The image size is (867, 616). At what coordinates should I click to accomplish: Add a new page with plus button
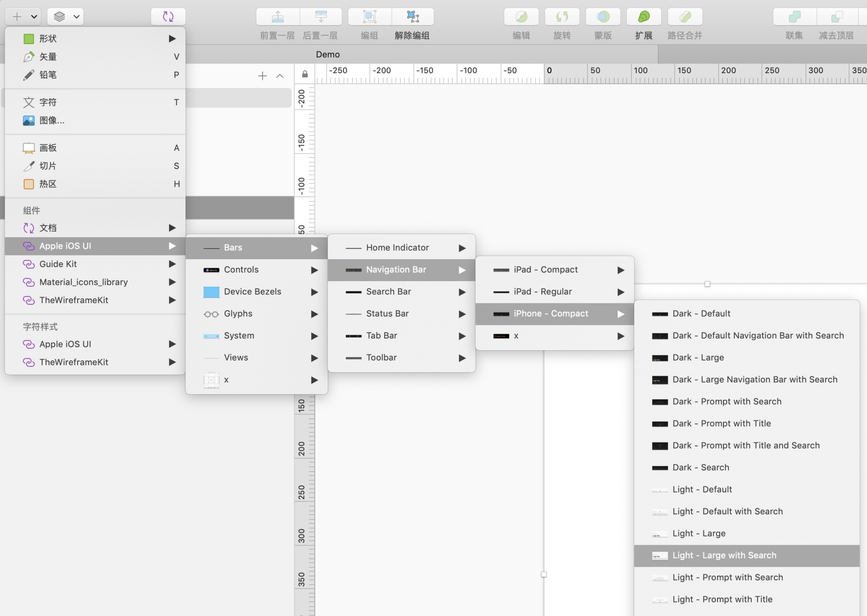pyautogui.click(x=262, y=76)
